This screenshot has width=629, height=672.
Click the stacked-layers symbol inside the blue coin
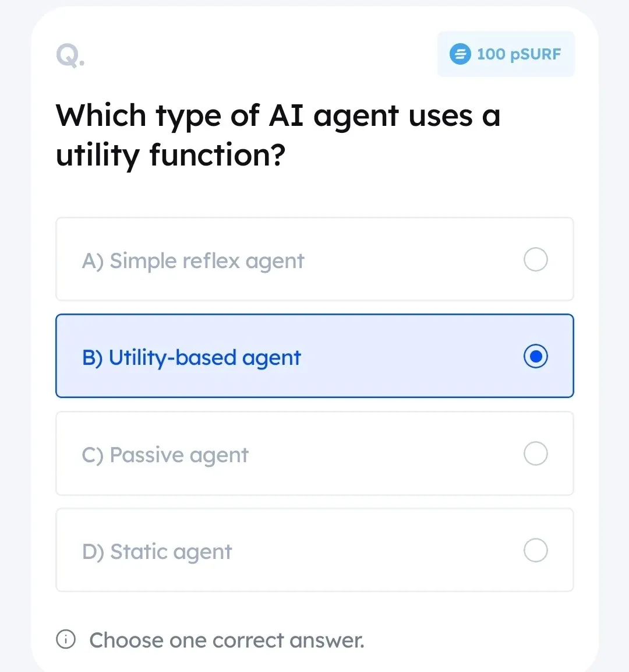click(x=460, y=54)
